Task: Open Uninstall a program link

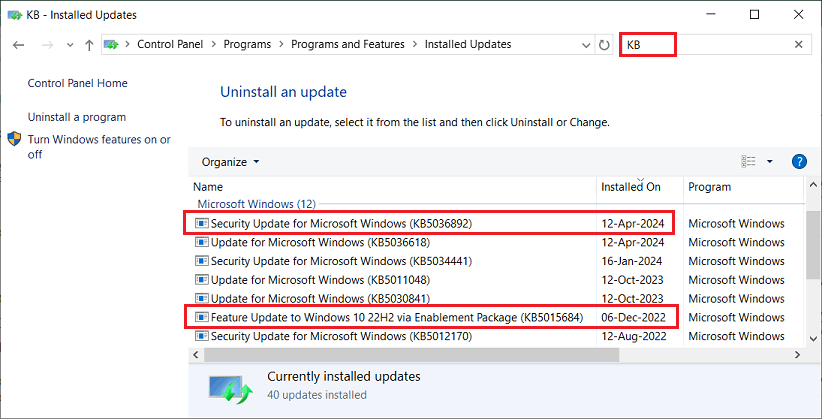Action: tap(77, 117)
